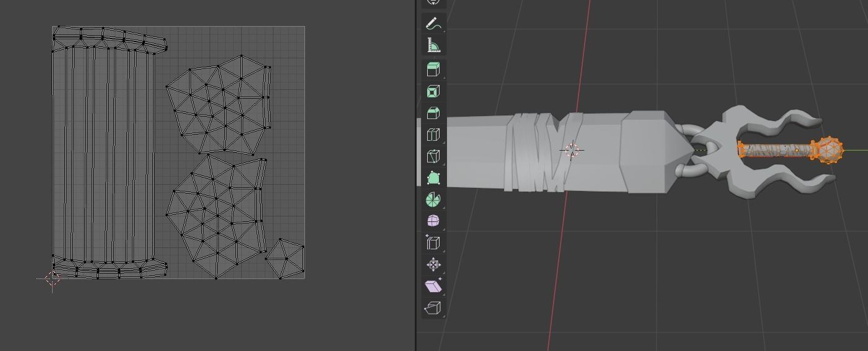Select the Spin tool
The width and height of the screenshot is (868, 351).
[x=433, y=200]
